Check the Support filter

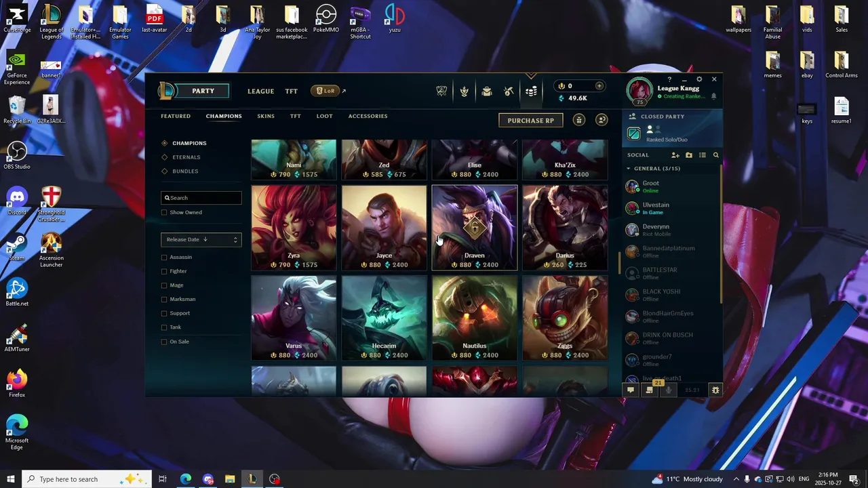pyautogui.click(x=164, y=313)
